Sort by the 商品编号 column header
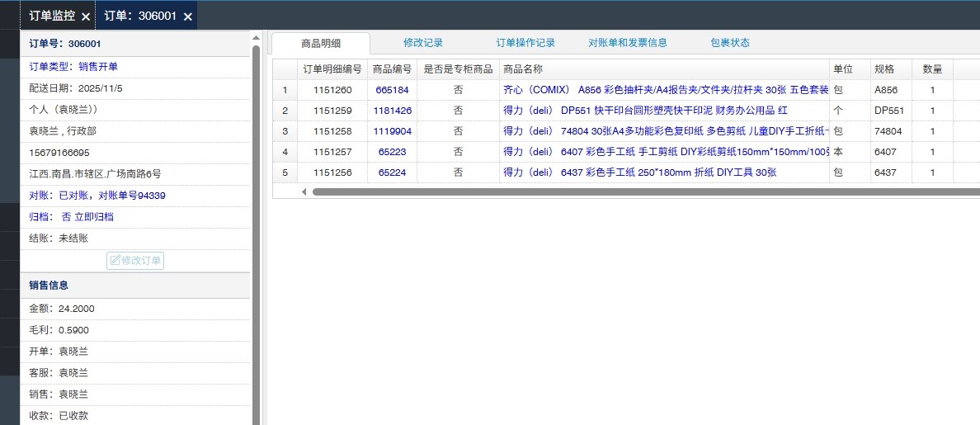 click(392, 69)
